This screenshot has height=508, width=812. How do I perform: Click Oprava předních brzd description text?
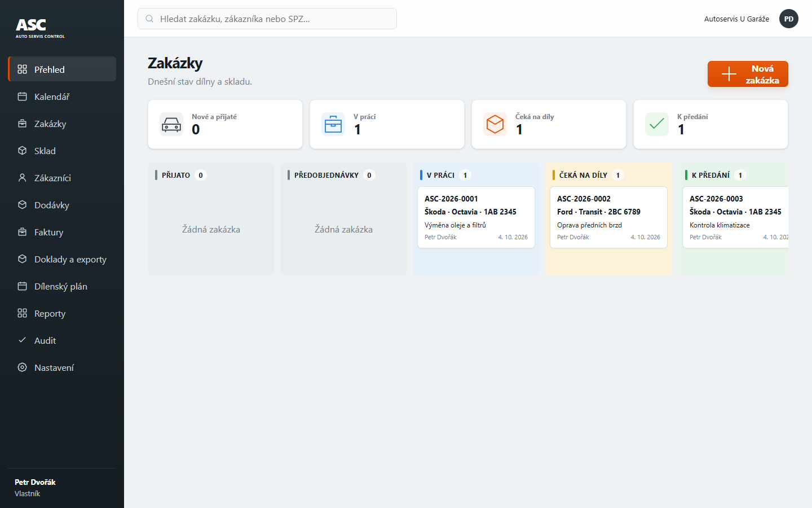point(589,225)
